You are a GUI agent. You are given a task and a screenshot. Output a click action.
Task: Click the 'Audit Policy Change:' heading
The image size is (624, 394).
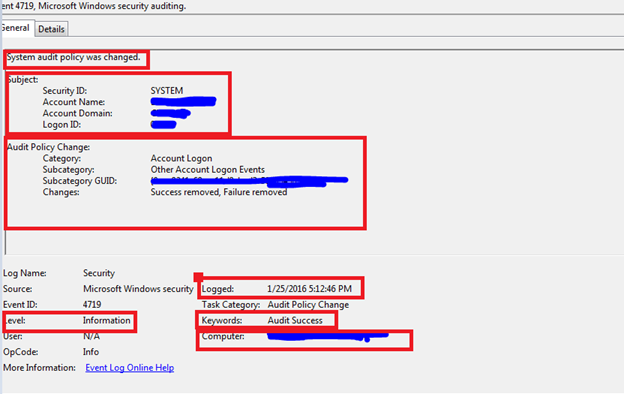point(48,147)
